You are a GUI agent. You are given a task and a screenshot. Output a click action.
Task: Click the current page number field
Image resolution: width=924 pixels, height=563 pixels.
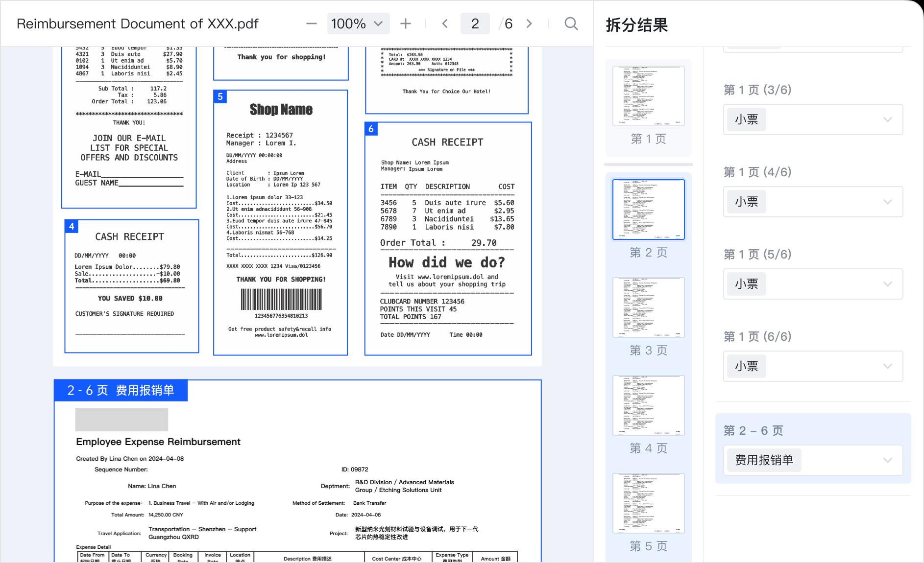point(475,23)
